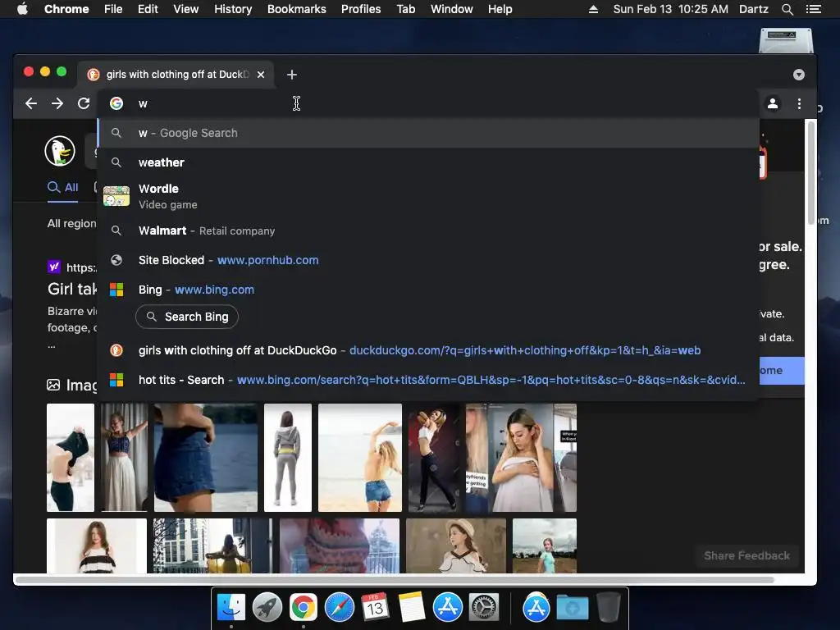
Task: Select the 'w - Google Search' suggestion
Action: pyautogui.click(x=428, y=133)
